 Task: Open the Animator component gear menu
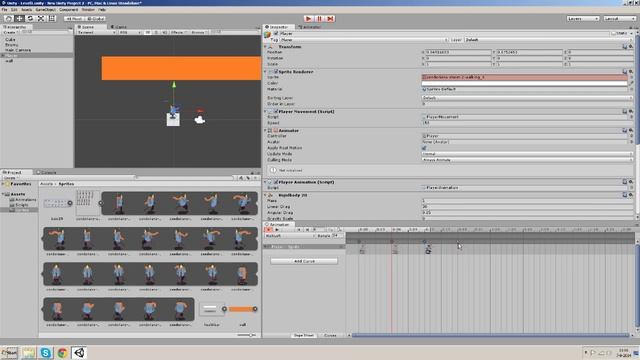(631, 131)
